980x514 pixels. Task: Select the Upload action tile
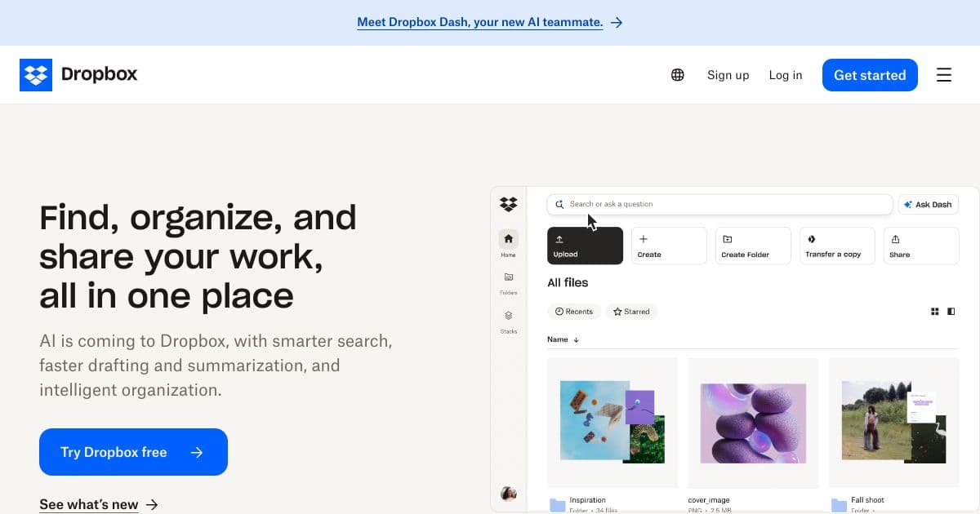(585, 245)
